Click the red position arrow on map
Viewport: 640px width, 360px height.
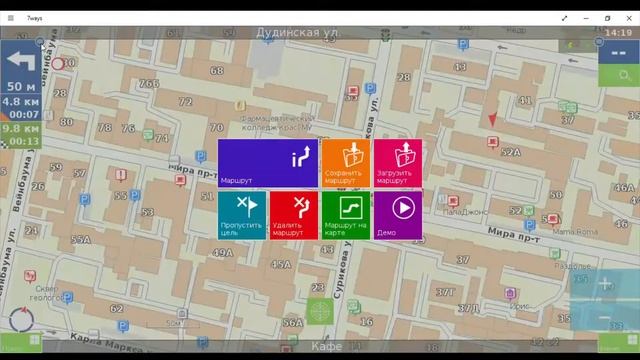click(x=493, y=119)
